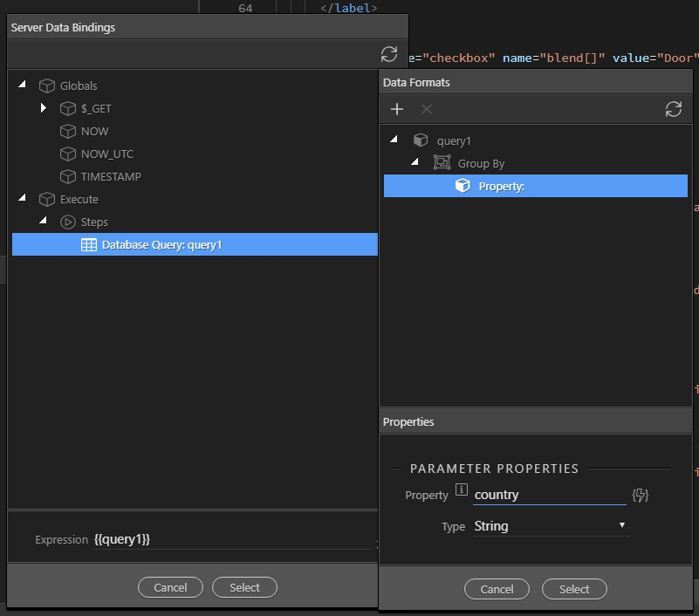Click the Database Query table icon

(x=89, y=245)
